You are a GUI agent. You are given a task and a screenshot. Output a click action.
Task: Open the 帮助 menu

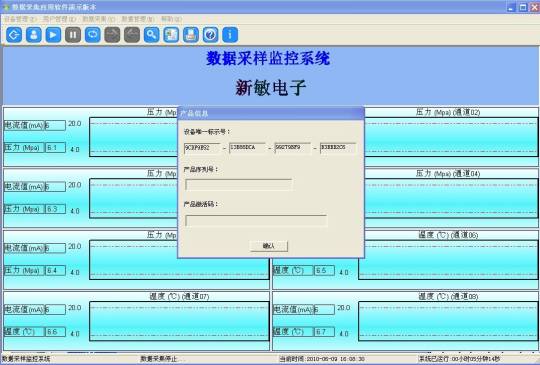(x=171, y=19)
